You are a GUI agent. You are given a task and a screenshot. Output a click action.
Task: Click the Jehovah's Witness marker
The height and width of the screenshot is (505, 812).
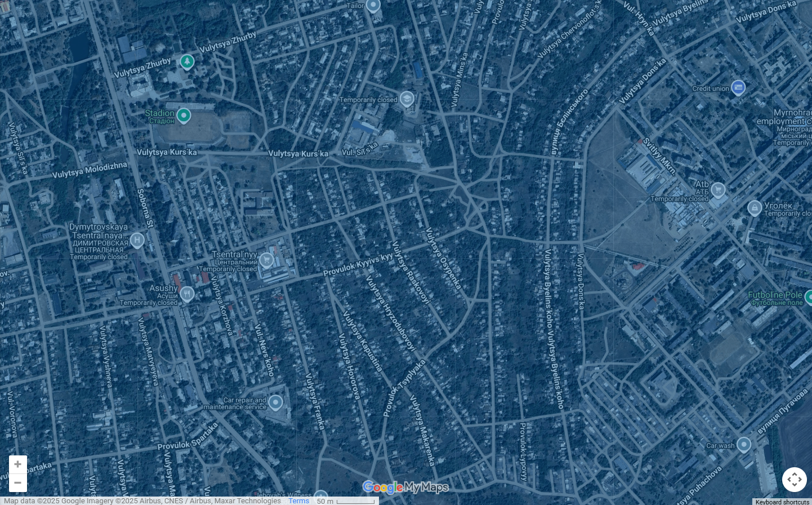(x=320, y=497)
